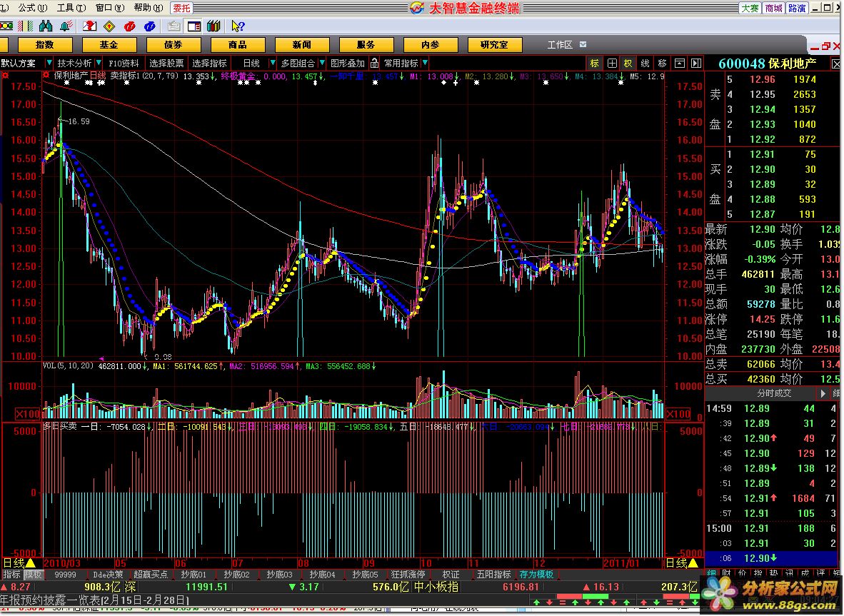
Task: Click the yellow diamond arrow icon
Action: click(109, 26)
